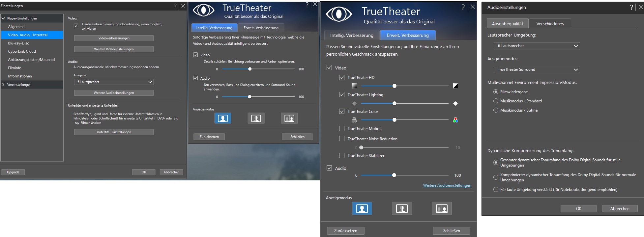Select Musikmodus - Standard radio option
The height and width of the screenshot is (237, 644).
(496, 101)
